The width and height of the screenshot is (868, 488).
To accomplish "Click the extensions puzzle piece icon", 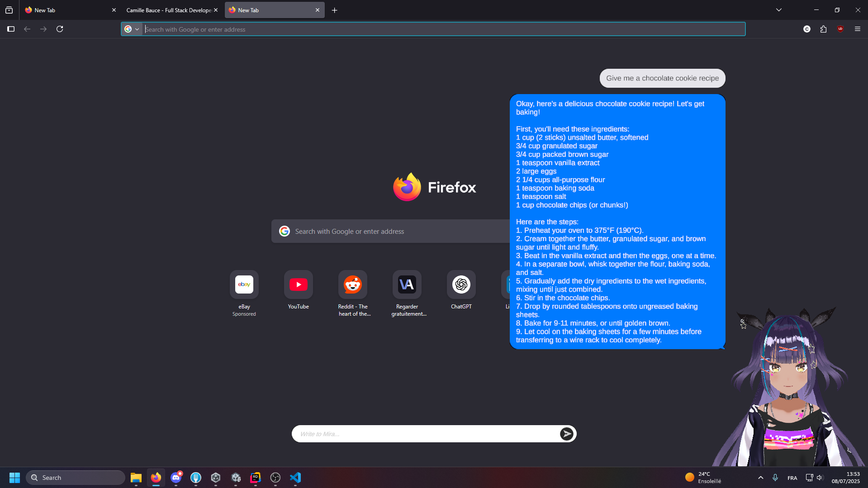I will click(823, 28).
